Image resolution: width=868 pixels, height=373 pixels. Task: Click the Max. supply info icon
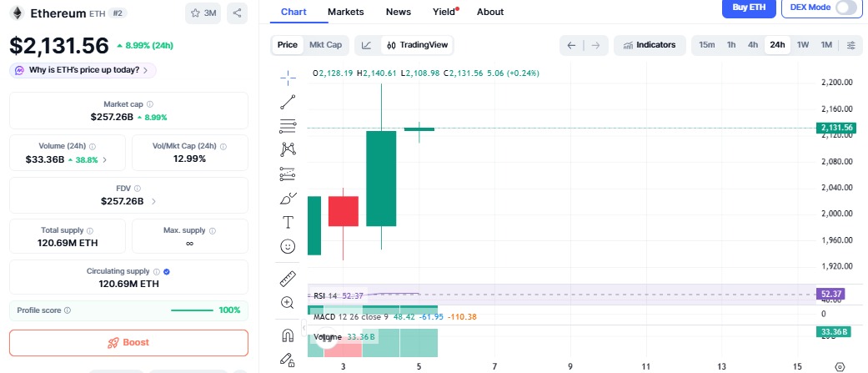[213, 230]
